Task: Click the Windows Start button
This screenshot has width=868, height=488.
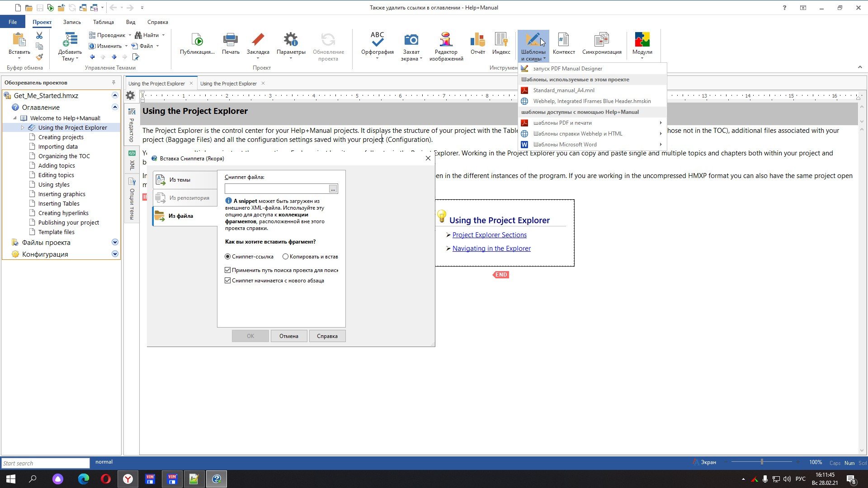Action: 11,479
